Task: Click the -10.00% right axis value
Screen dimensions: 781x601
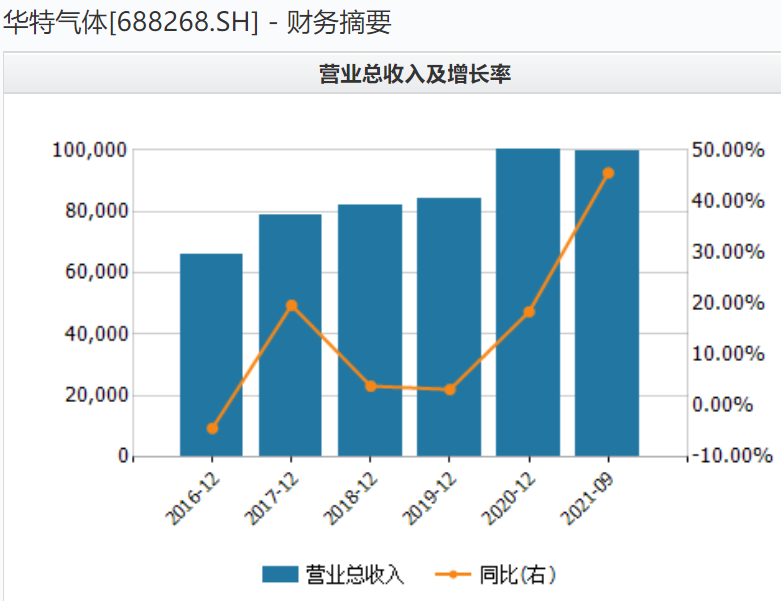Action: tap(733, 455)
